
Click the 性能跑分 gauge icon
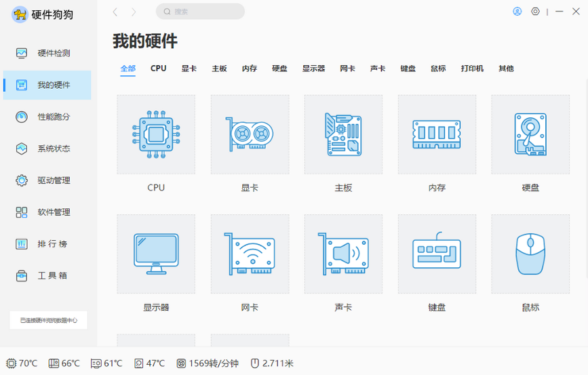click(x=22, y=117)
